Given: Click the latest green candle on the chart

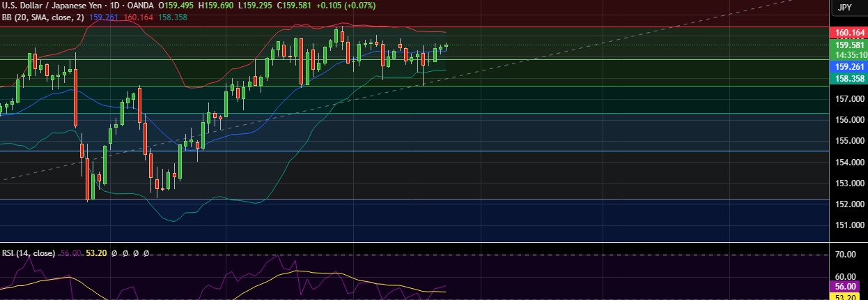Looking at the screenshot, I should click(x=446, y=46).
